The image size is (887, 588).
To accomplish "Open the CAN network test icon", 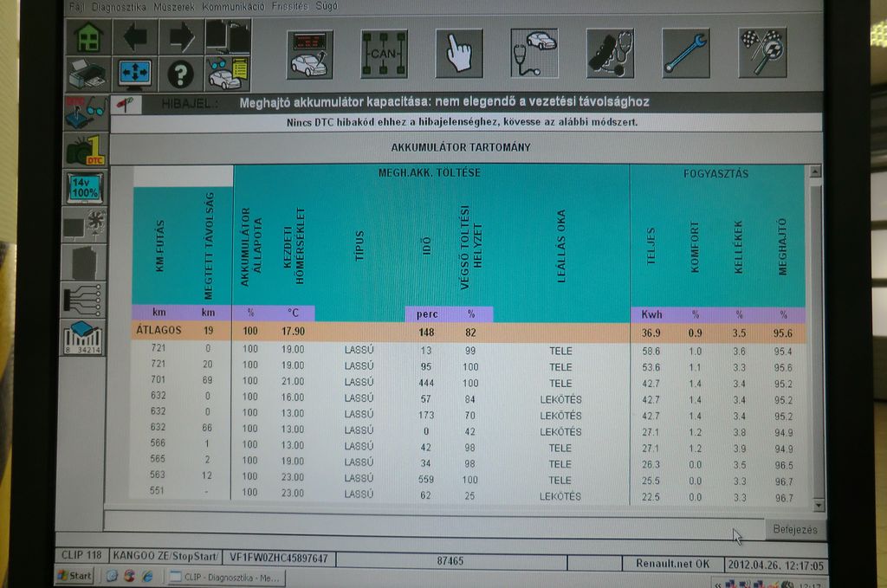I will (384, 54).
